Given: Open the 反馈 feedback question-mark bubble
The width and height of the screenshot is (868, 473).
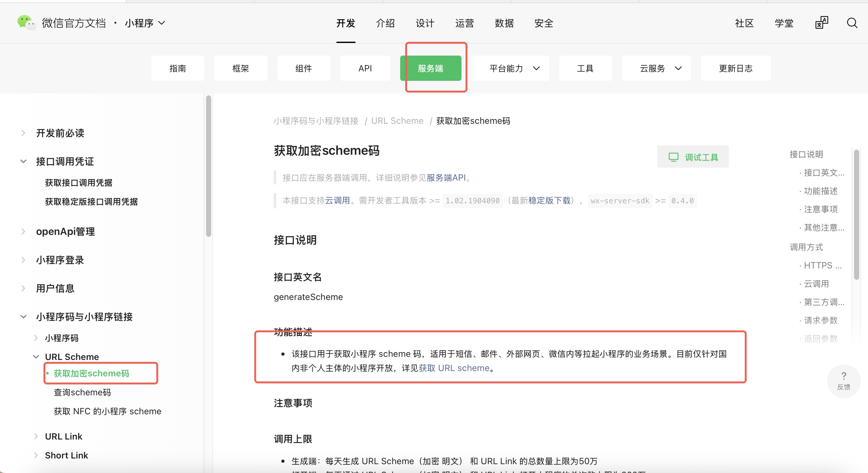Looking at the screenshot, I should coord(844,381).
